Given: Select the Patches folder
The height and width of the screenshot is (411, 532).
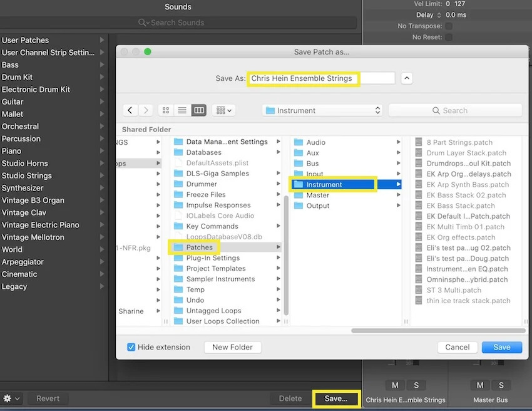Looking at the screenshot, I should coord(227,247).
